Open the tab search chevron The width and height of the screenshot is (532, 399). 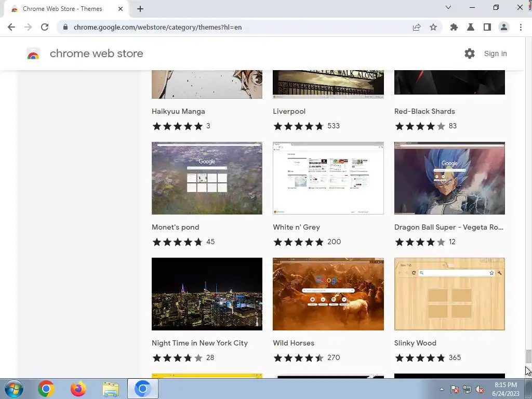(448, 7)
